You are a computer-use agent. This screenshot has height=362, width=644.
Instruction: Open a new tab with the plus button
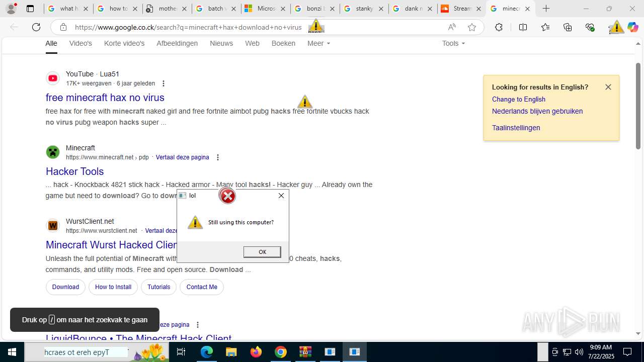(546, 9)
